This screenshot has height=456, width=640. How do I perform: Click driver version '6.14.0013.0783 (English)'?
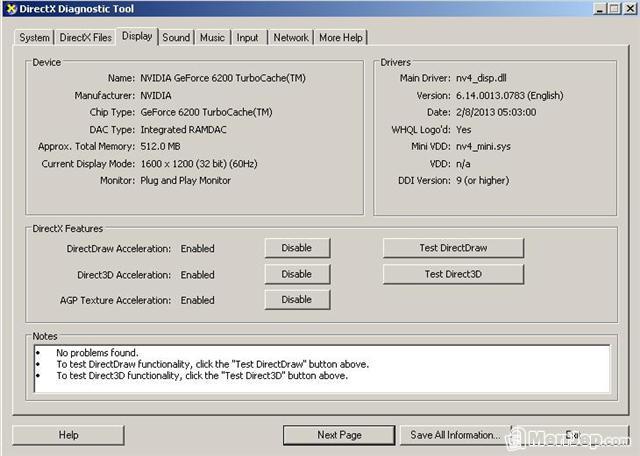click(509, 96)
